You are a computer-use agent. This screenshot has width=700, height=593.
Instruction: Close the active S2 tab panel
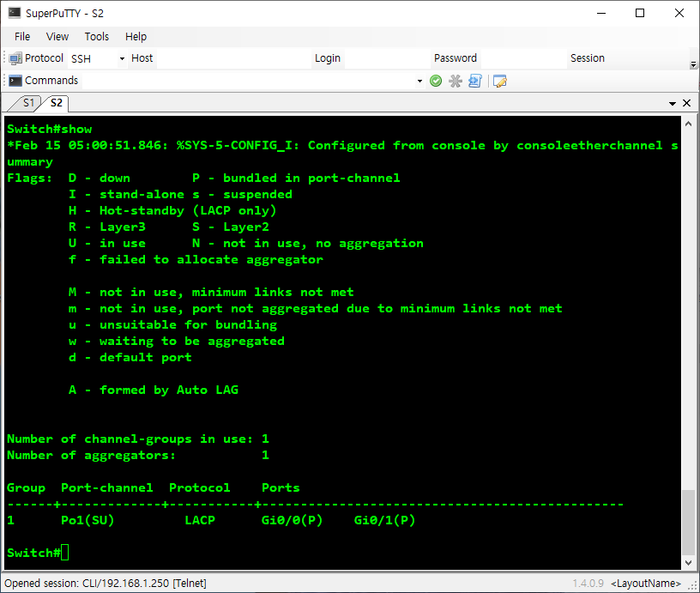pyautogui.click(x=686, y=103)
